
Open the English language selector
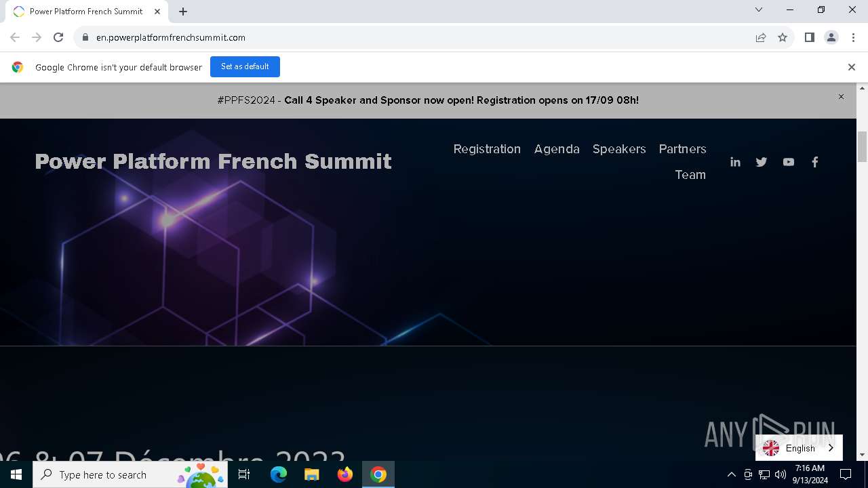pyautogui.click(x=799, y=448)
